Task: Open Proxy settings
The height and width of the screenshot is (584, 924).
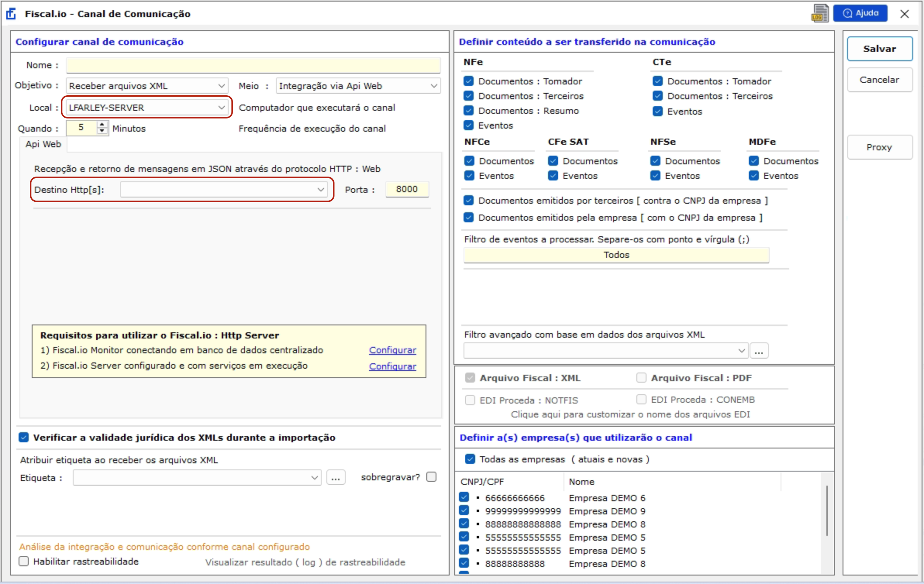Action: tap(880, 147)
